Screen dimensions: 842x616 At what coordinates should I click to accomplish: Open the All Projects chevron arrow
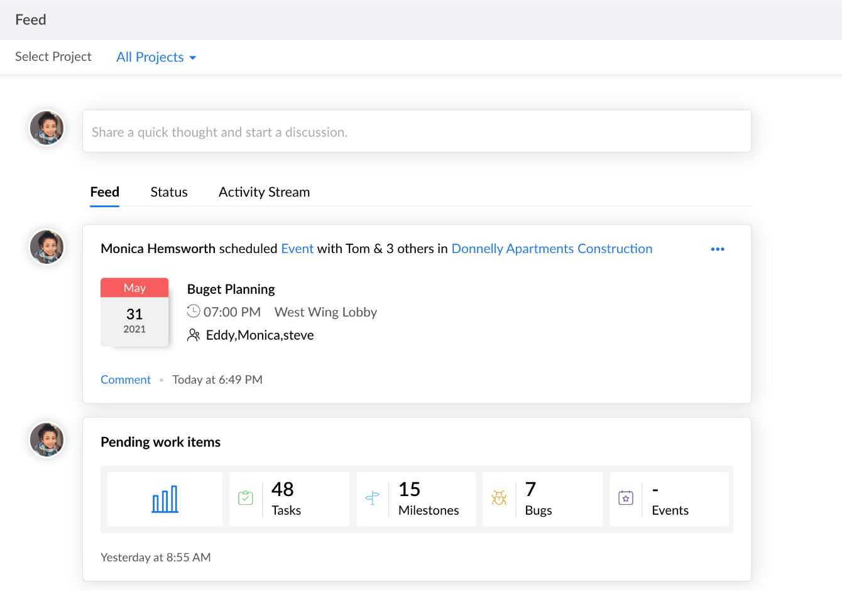194,57
